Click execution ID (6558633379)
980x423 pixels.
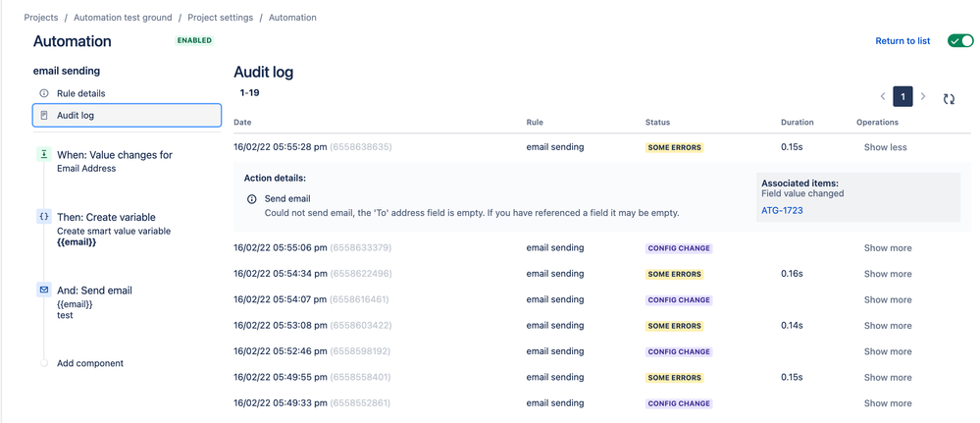[x=361, y=247]
